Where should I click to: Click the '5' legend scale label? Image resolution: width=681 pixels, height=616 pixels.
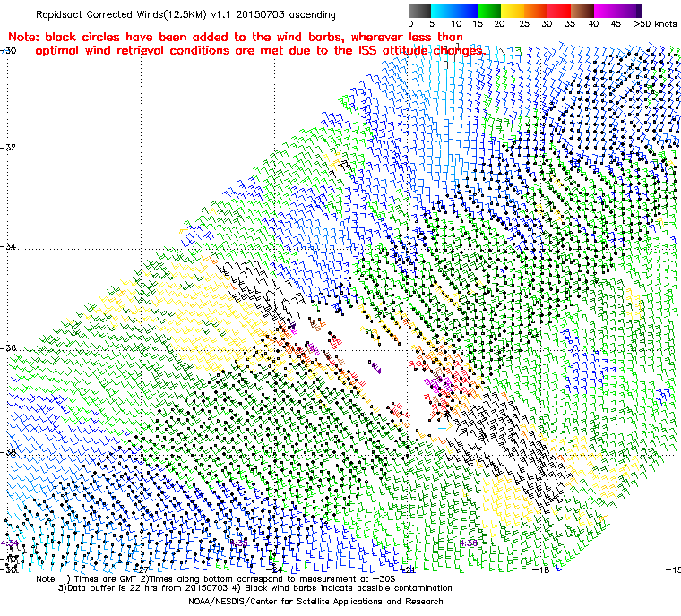point(432,24)
